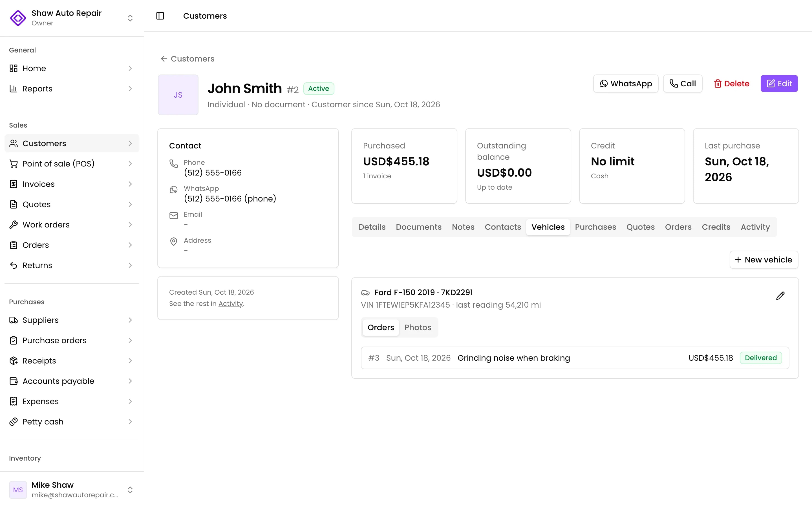Open the Documents tab
Image resolution: width=812 pixels, height=508 pixels.
tap(418, 227)
